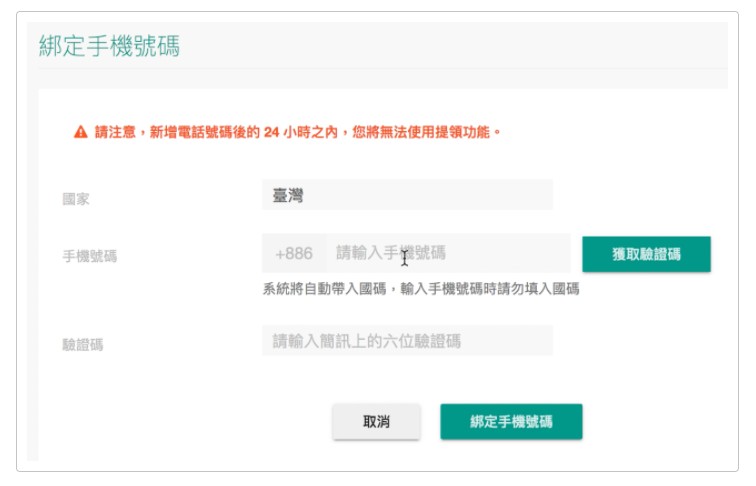756x486 pixels.
Task: Click the 系統將自動帶入國碼 helper text
Action: pyautogui.click(x=324, y=289)
